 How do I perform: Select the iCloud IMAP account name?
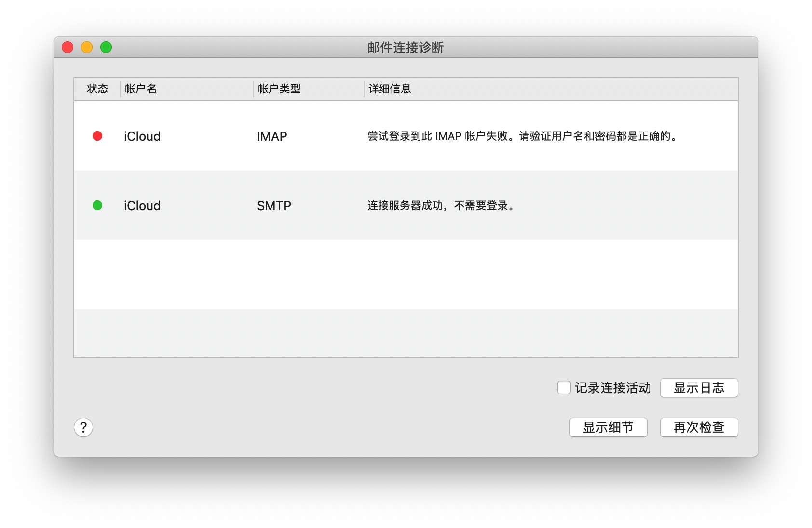click(142, 136)
